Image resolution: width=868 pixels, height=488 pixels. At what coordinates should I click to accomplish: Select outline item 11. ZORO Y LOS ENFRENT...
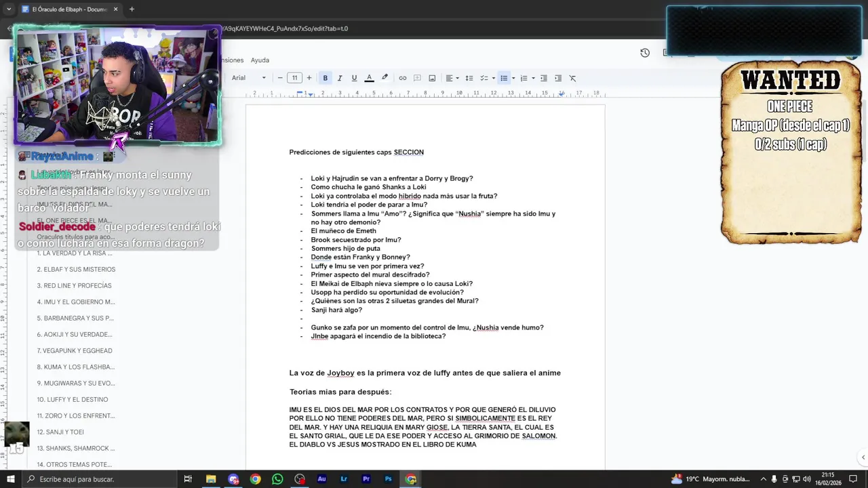[76, 415]
